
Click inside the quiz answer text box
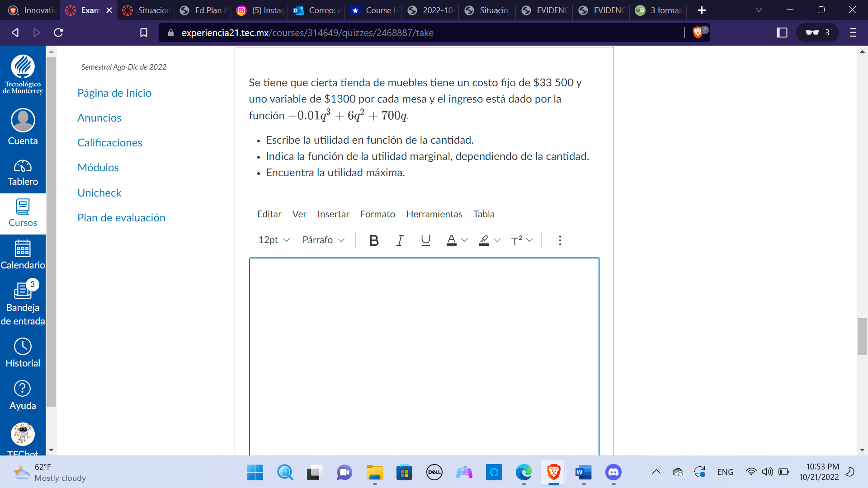(x=424, y=352)
